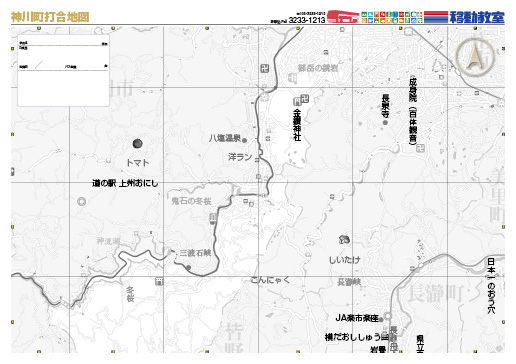Click the tomato icon above トマト label
The width and height of the screenshot is (516, 364).
click(x=137, y=143)
